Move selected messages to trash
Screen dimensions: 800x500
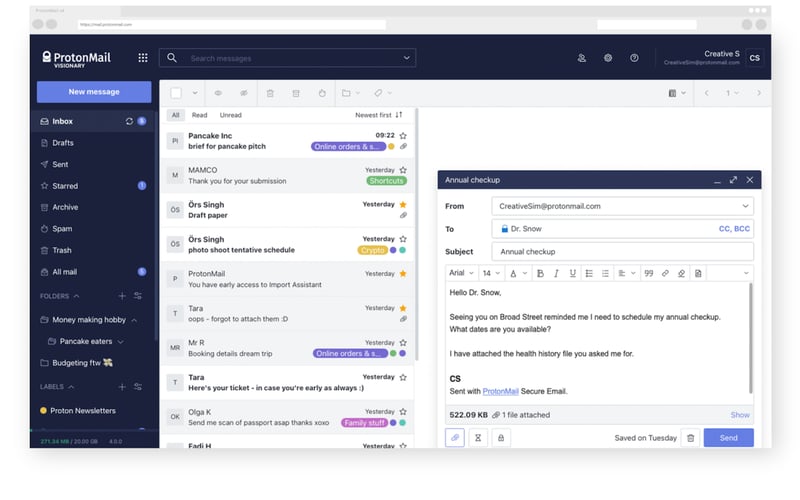coord(270,93)
